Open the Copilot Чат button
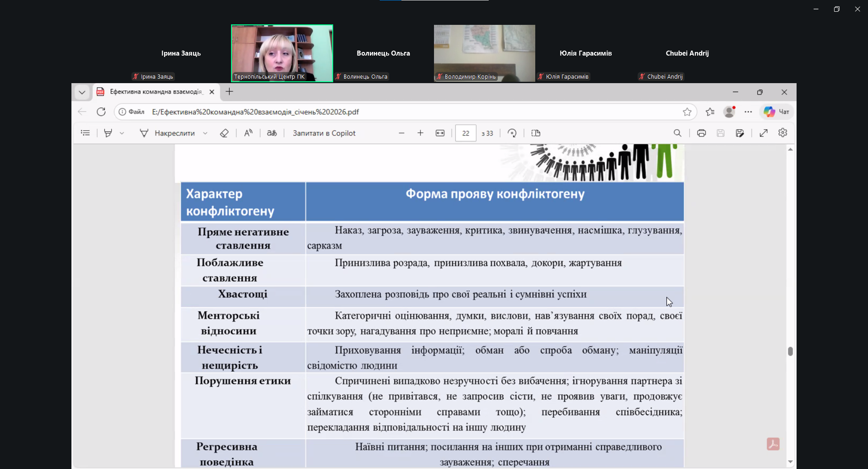The height and width of the screenshot is (469, 868). [777, 112]
